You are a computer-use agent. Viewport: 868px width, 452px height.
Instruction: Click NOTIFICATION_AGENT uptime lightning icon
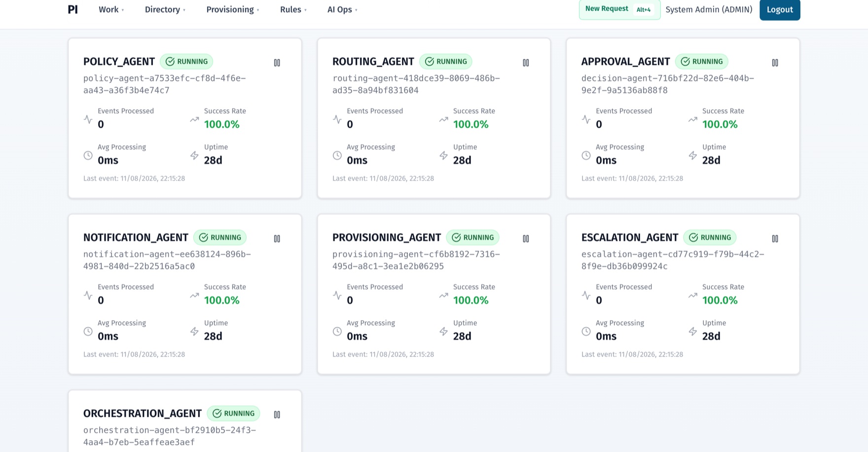[x=194, y=331]
